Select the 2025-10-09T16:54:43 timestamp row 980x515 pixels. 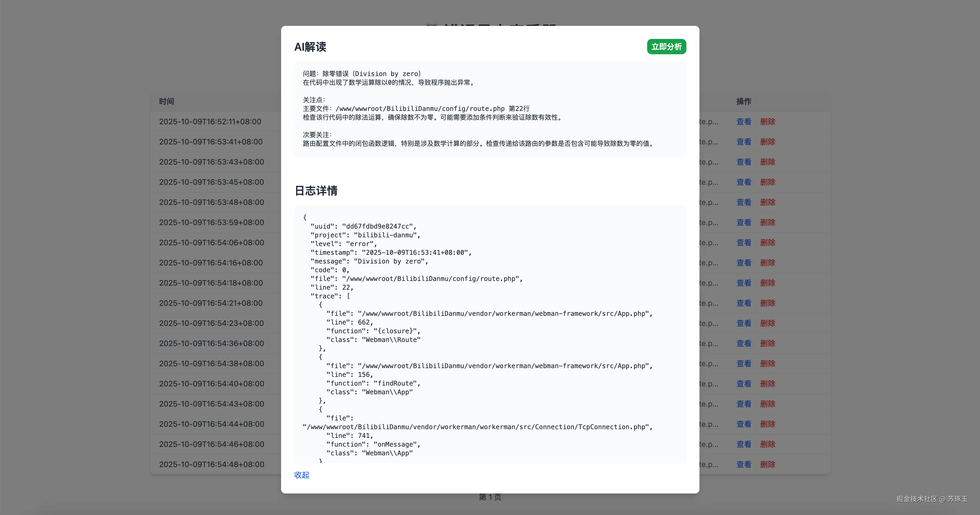(x=211, y=404)
